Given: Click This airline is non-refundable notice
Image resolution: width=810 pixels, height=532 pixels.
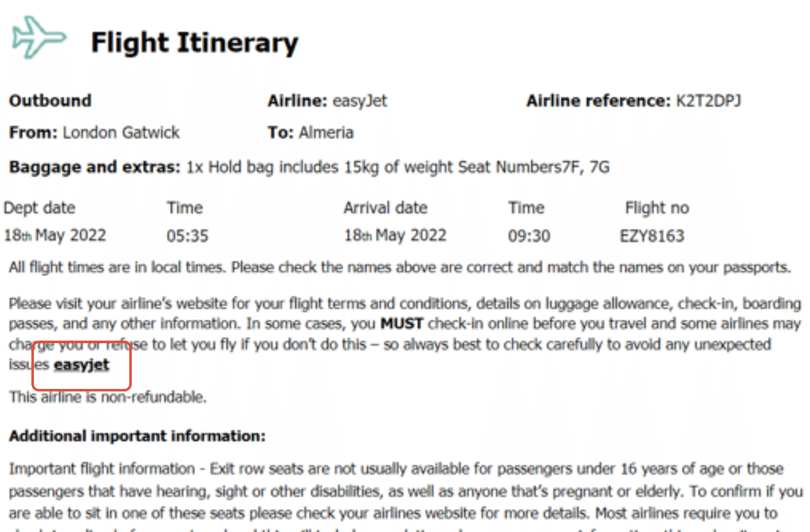Looking at the screenshot, I should [107, 397].
